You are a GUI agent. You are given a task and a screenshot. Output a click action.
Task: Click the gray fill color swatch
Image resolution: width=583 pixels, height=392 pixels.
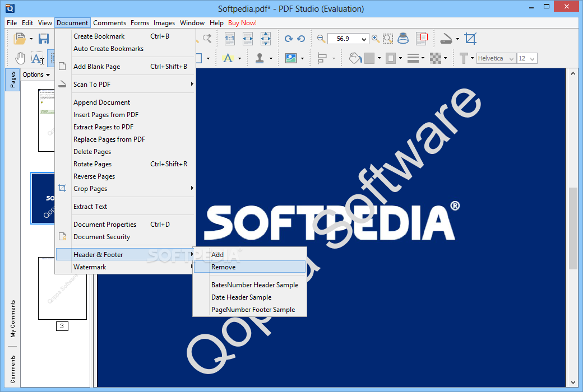pos(369,58)
